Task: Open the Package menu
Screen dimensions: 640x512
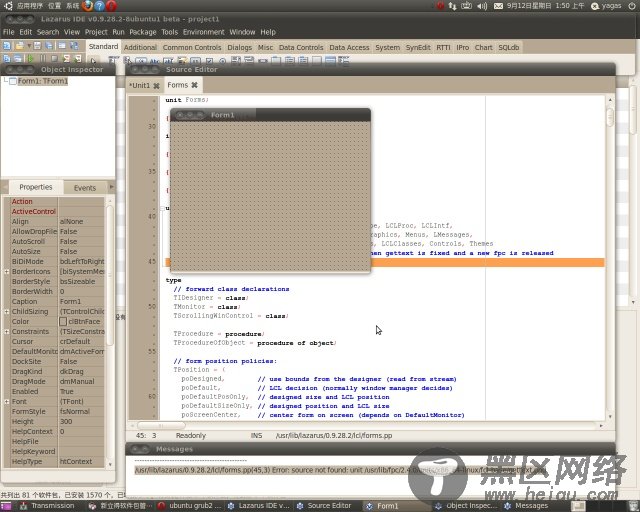Action: 143,32
